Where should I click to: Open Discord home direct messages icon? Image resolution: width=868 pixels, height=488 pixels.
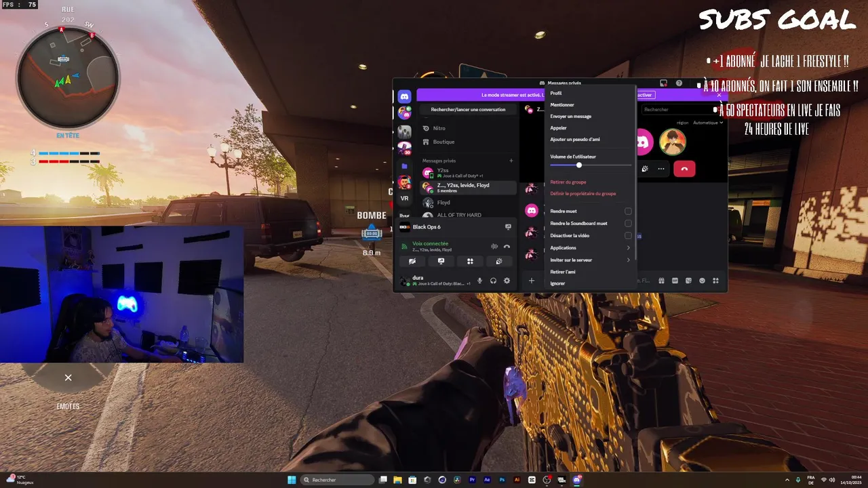(x=405, y=96)
